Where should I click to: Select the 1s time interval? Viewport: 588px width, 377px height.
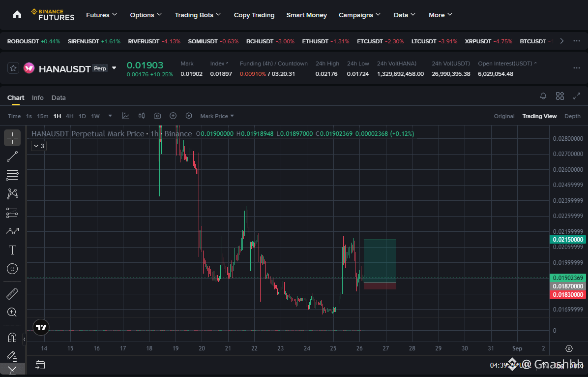click(29, 116)
